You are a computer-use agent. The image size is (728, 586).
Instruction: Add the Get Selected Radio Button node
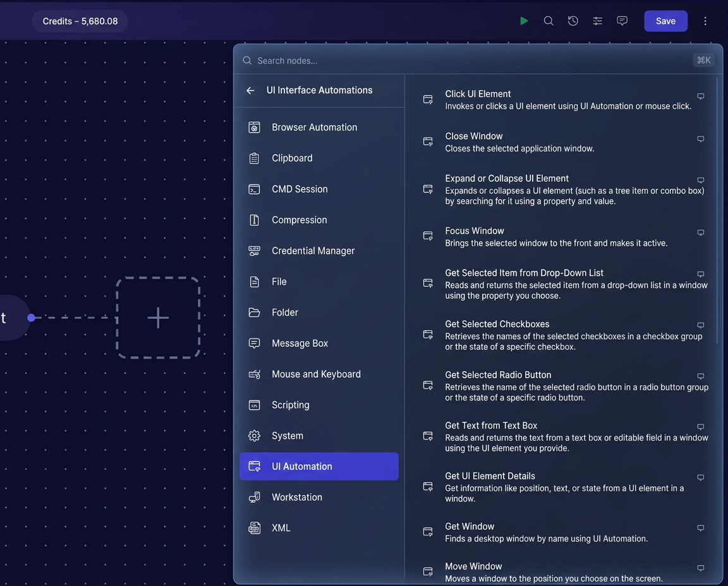(563, 386)
